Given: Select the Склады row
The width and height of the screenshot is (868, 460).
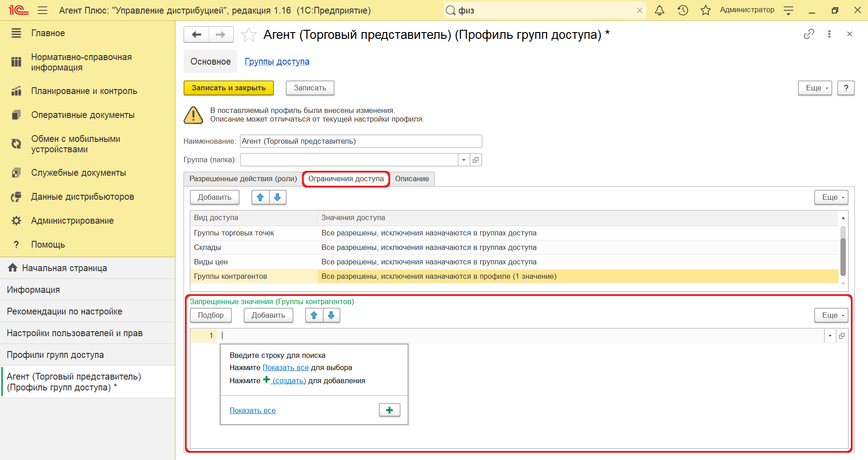Looking at the screenshot, I should 514,247.
